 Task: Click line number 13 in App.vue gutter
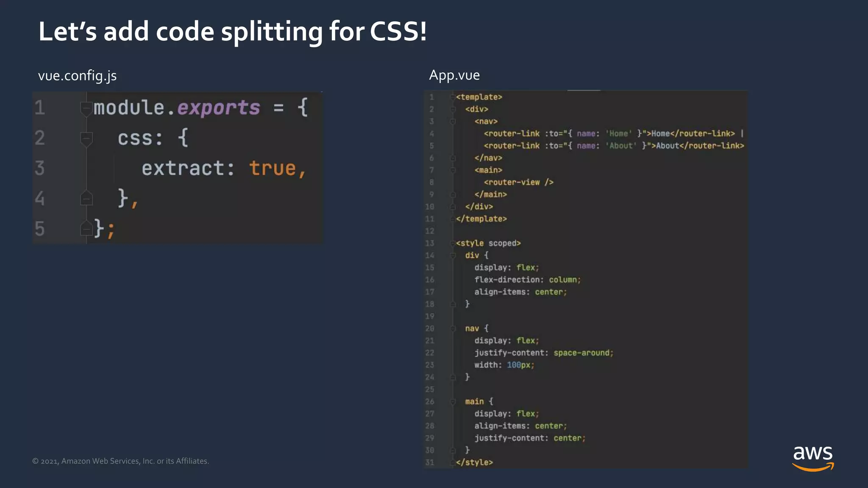[x=430, y=243]
